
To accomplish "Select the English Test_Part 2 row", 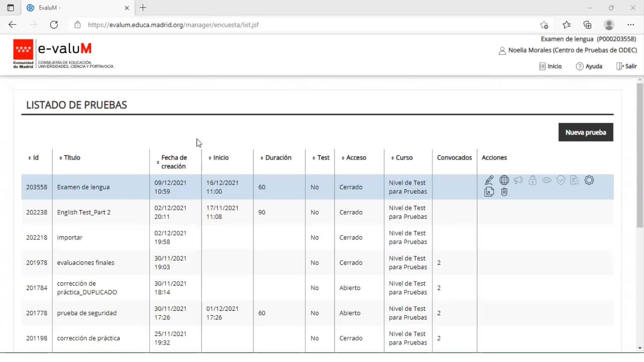I will pyautogui.click(x=84, y=213).
